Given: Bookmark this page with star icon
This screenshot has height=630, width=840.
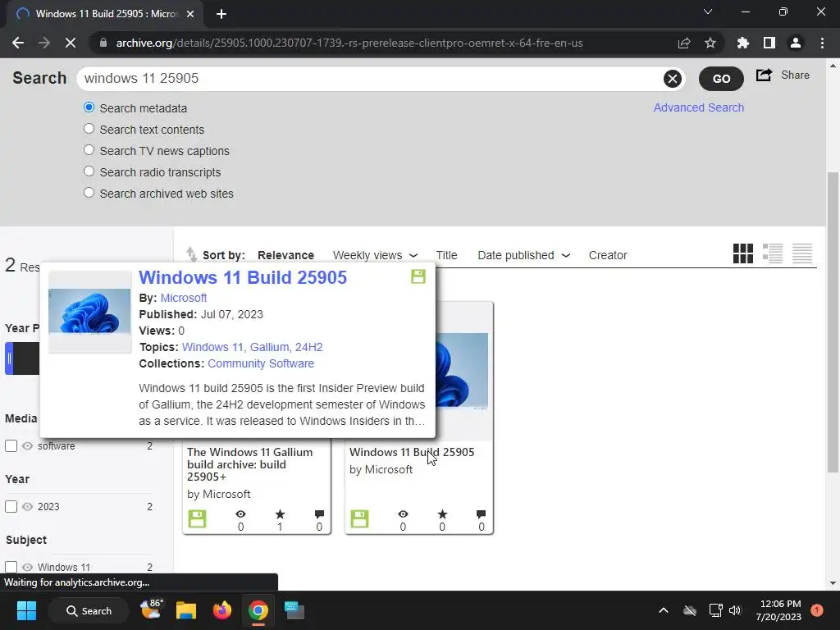Looking at the screenshot, I should tap(710, 43).
